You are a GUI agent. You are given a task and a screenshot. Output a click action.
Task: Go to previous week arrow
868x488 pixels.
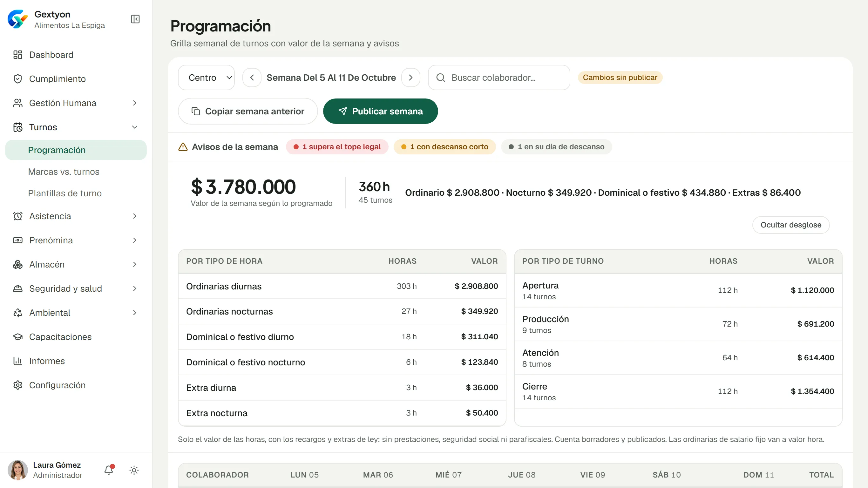point(252,78)
